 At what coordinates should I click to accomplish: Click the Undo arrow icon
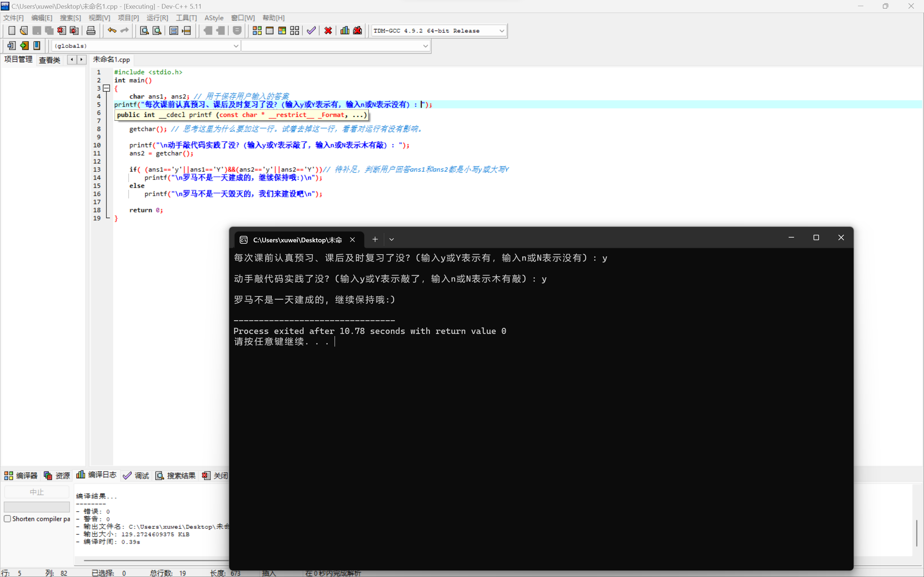coord(112,31)
